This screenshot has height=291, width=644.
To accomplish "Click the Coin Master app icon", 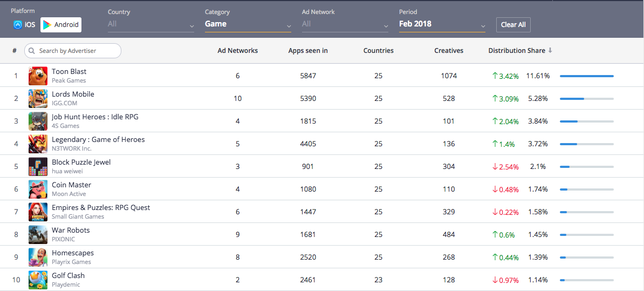I will click(x=38, y=189).
